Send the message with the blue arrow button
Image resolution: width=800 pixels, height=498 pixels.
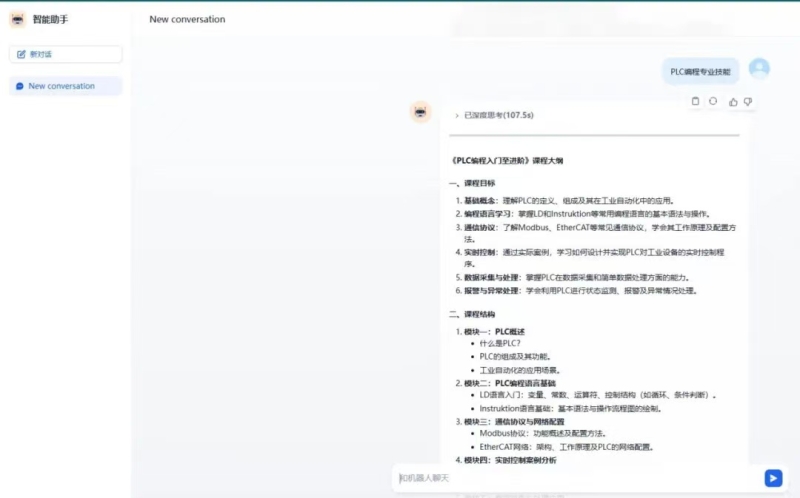pos(773,478)
